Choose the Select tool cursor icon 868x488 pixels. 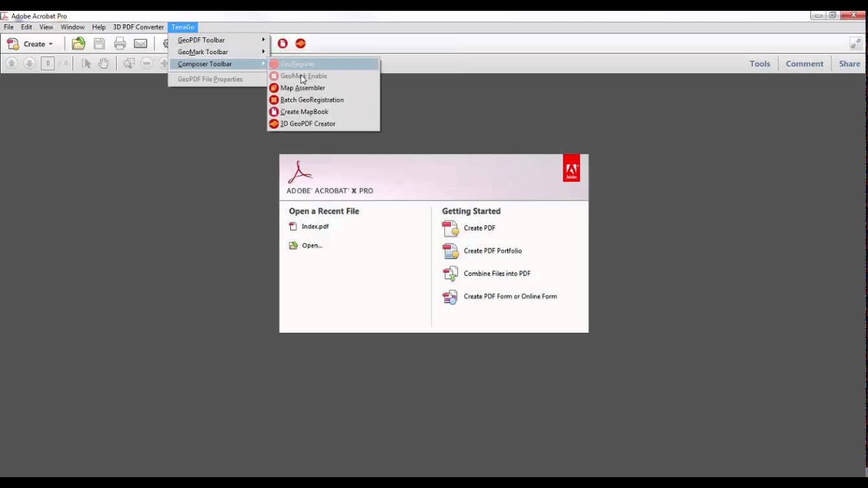coord(86,63)
